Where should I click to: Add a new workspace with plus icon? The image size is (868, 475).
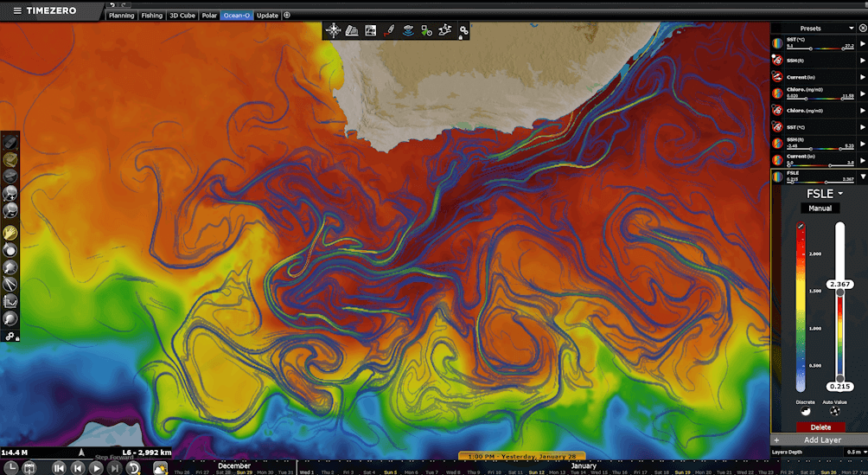[287, 16]
